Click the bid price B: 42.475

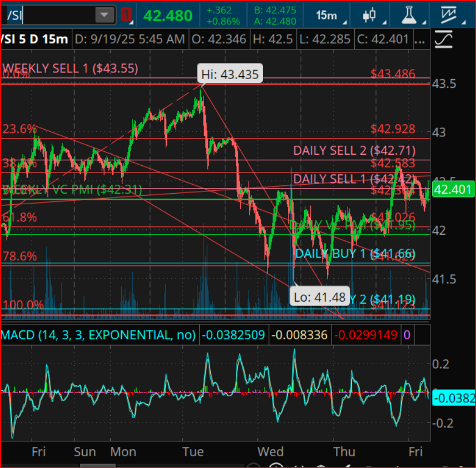[275, 11]
